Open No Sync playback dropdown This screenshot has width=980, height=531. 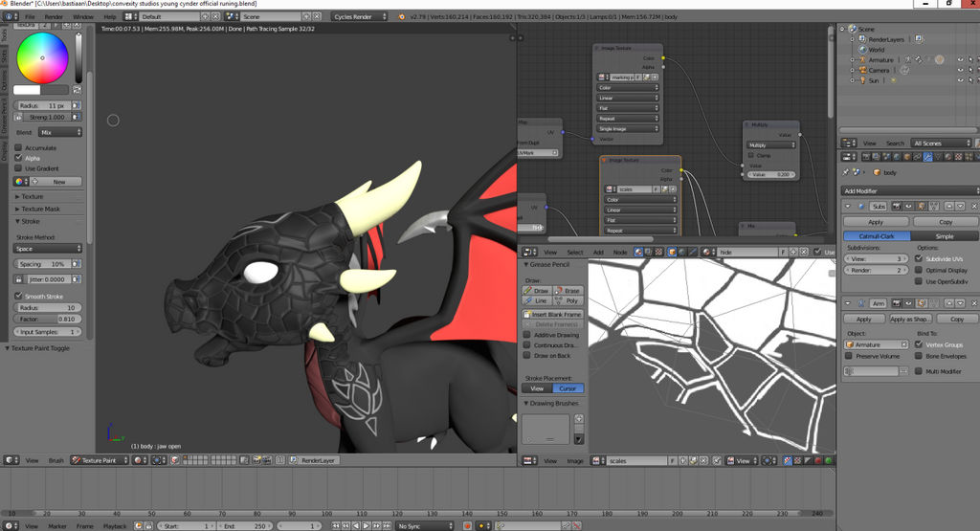(x=424, y=526)
